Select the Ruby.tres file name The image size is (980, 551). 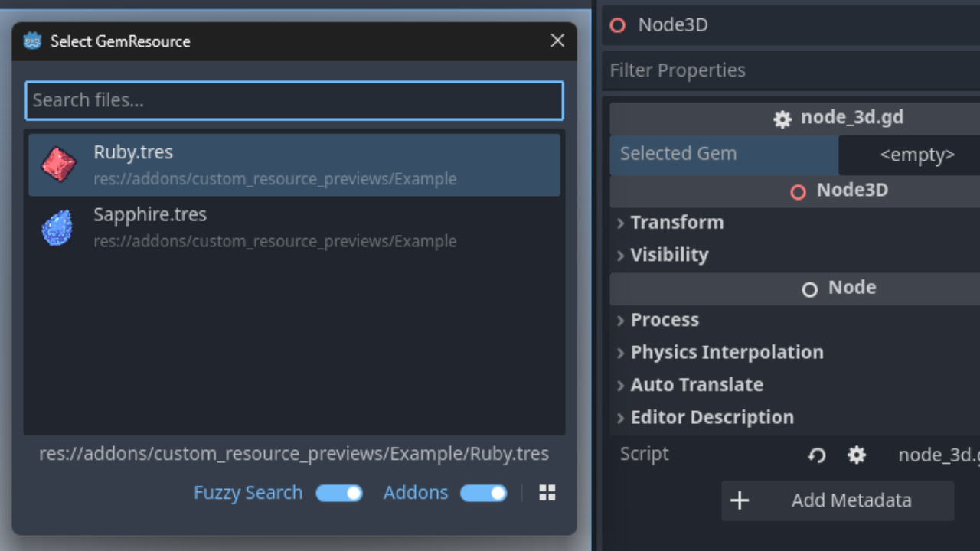coord(133,152)
